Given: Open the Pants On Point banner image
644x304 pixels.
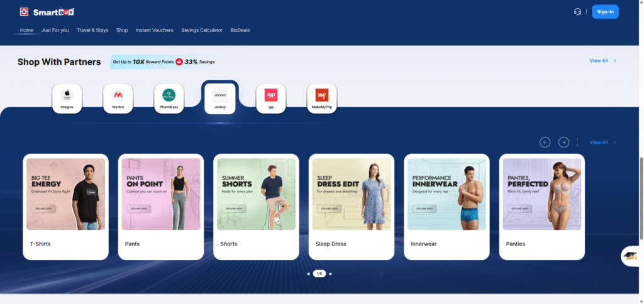Looking at the screenshot, I should click(x=161, y=194).
